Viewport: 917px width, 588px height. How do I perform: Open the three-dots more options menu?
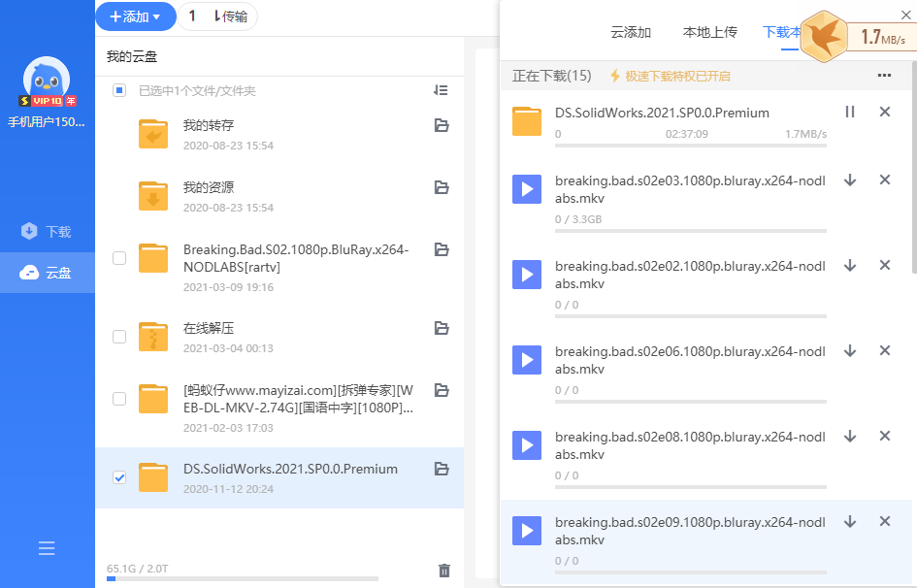tap(884, 76)
